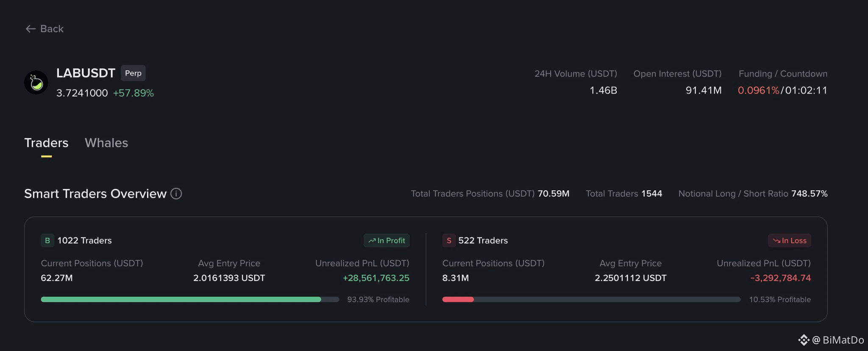
Task: Click the long Unrealized PnL +28,561,763.25 value
Action: (x=376, y=278)
